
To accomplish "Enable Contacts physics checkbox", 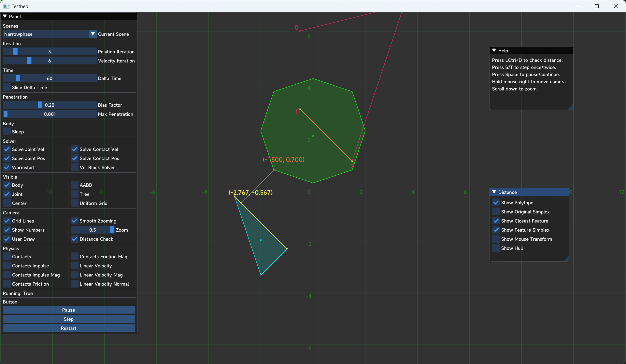I will [x=7, y=257].
